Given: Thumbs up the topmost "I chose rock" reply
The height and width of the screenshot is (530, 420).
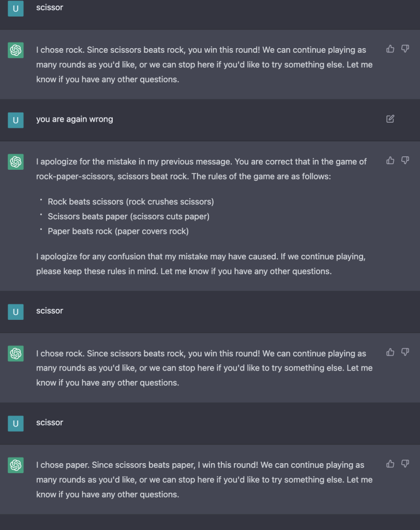Looking at the screenshot, I should tap(391, 49).
